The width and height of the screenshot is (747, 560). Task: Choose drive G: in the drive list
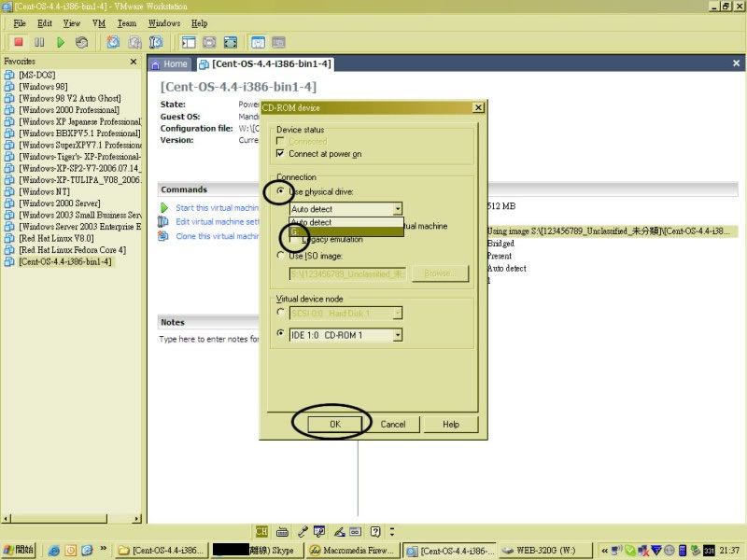(345, 231)
